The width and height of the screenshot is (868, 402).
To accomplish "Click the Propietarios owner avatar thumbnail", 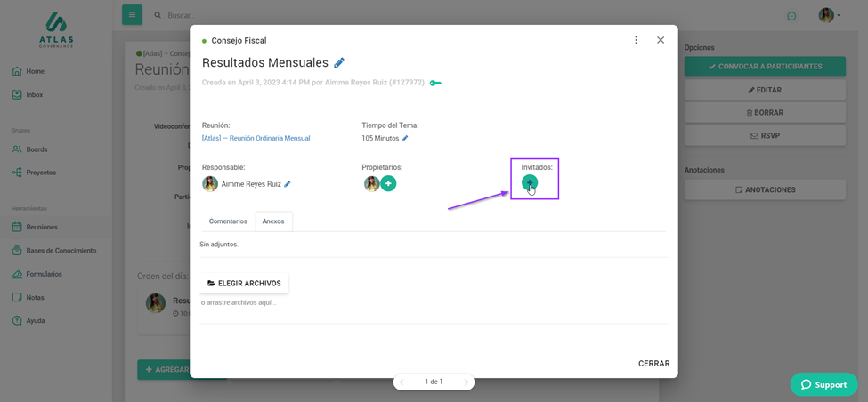I will tap(371, 183).
